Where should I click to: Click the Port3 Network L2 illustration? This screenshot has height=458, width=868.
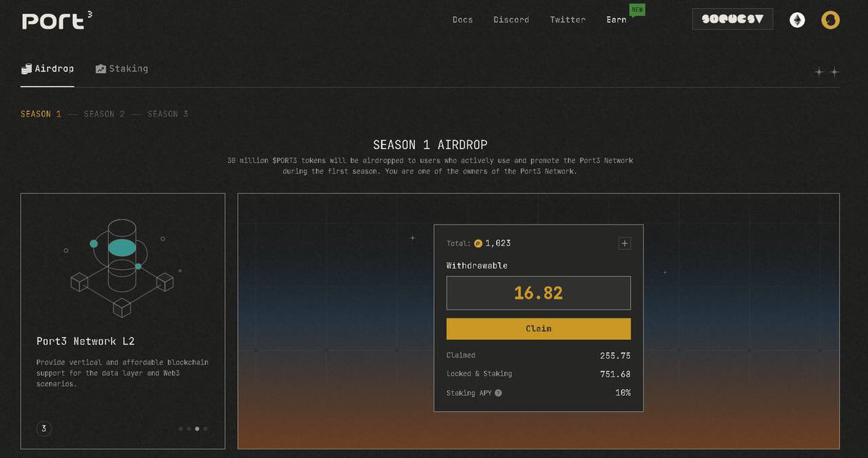(122, 267)
